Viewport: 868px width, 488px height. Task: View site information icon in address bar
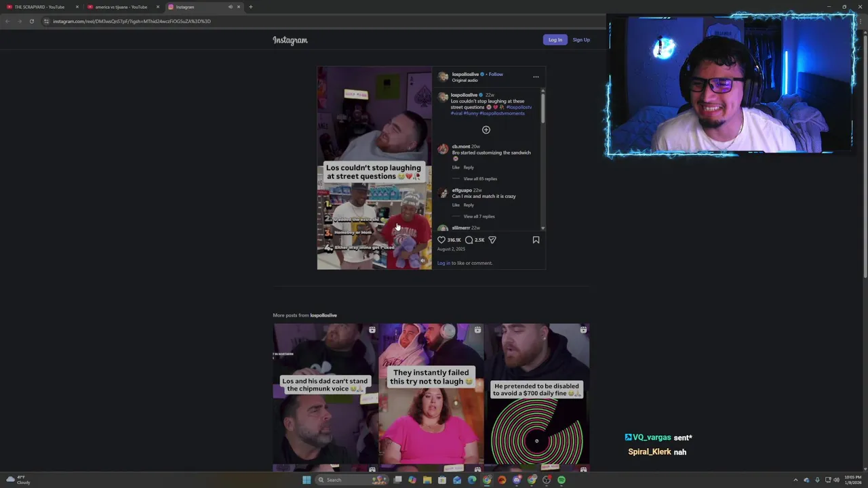click(x=46, y=21)
